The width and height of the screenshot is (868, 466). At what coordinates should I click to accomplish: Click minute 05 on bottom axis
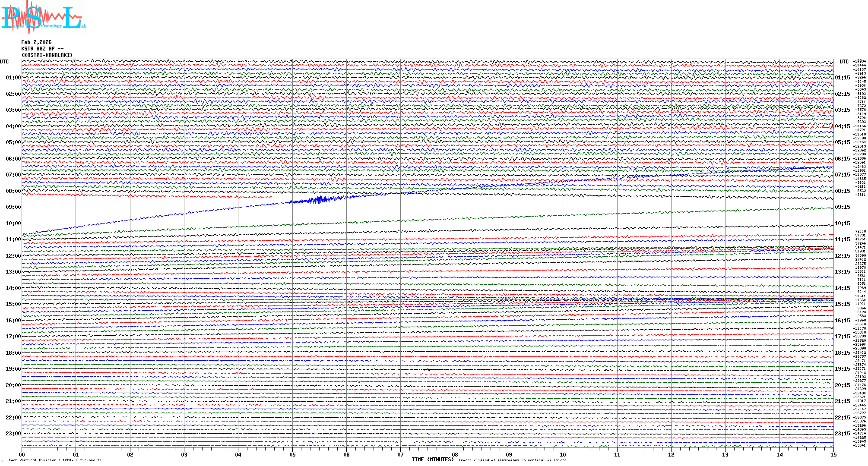[x=292, y=454]
